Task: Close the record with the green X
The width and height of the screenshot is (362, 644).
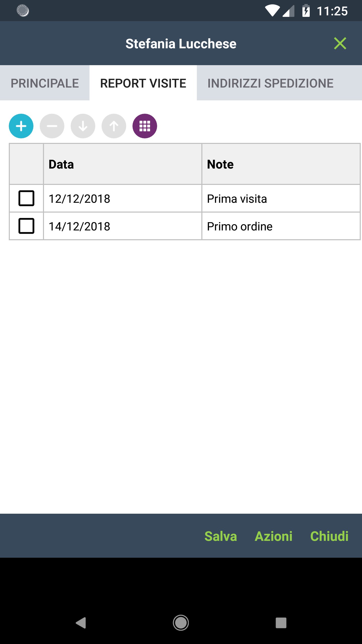Action: [340, 44]
